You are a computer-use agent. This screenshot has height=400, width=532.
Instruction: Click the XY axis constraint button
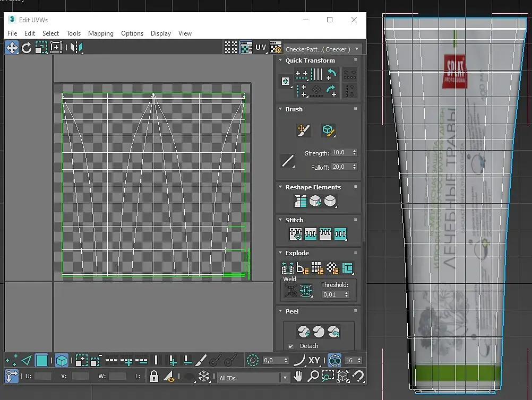314,361
